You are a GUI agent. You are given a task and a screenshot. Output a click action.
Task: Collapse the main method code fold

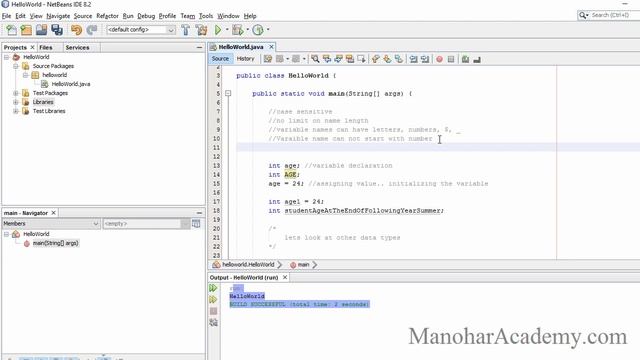(228, 93)
